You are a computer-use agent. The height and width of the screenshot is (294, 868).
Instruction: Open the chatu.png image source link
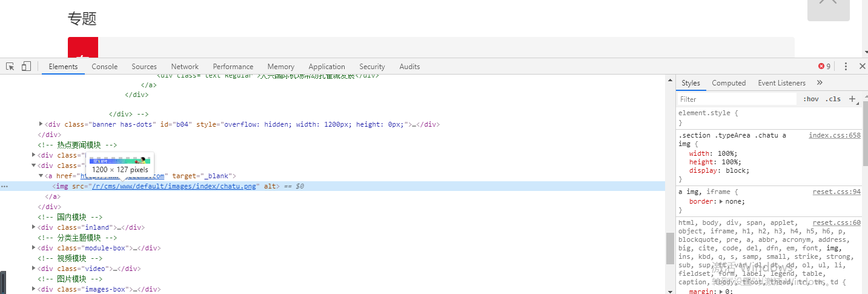(x=175, y=186)
